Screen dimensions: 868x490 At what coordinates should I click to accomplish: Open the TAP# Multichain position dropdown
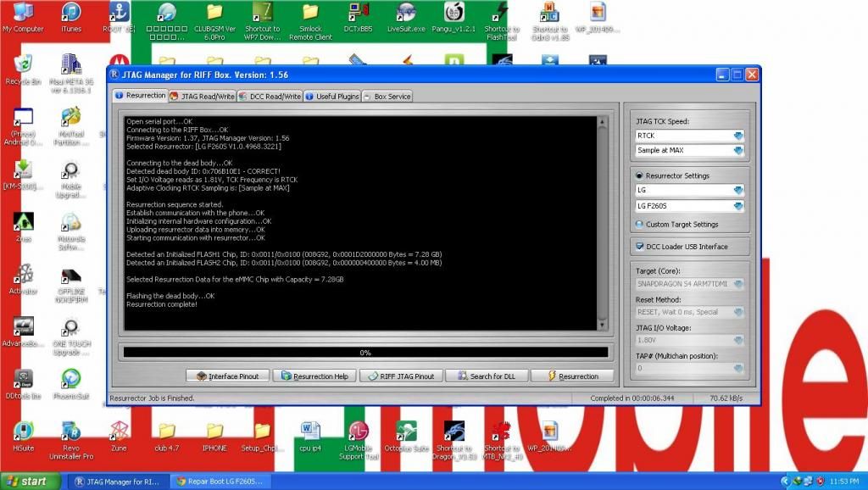point(738,368)
